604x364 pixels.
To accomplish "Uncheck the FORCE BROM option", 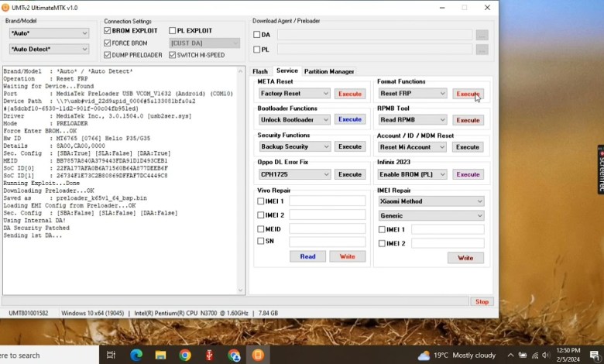I will pyautogui.click(x=108, y=43).
